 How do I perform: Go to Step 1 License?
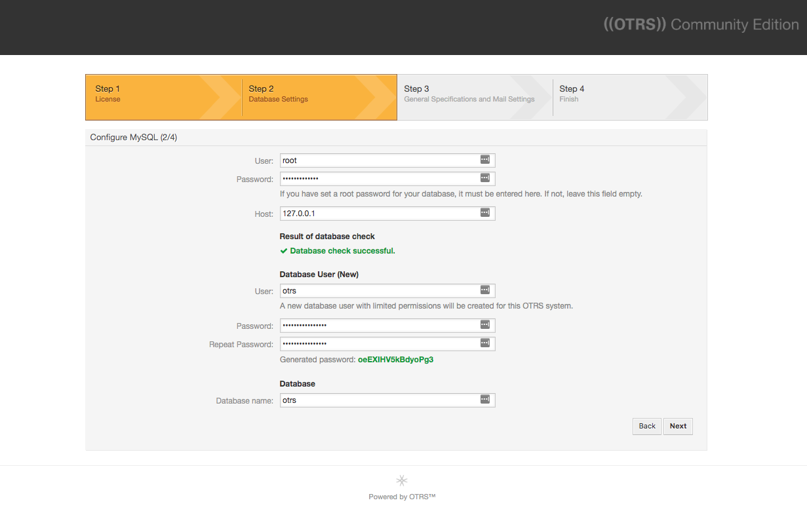point(164,97)
